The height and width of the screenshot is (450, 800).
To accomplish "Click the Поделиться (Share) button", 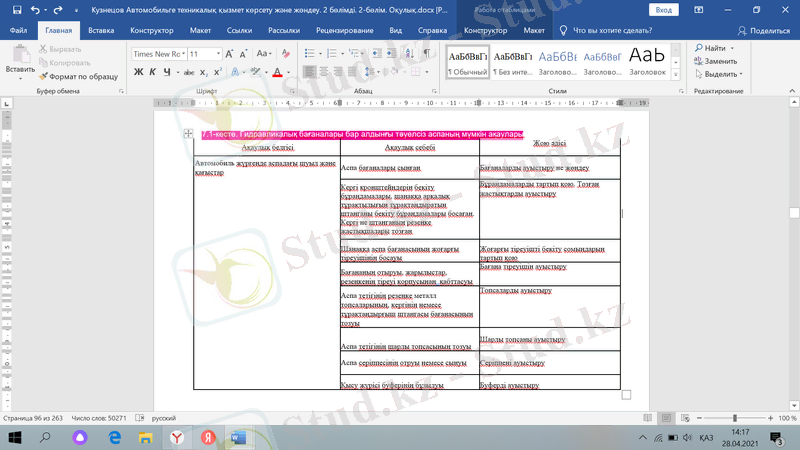I will (x=764, y=30).
